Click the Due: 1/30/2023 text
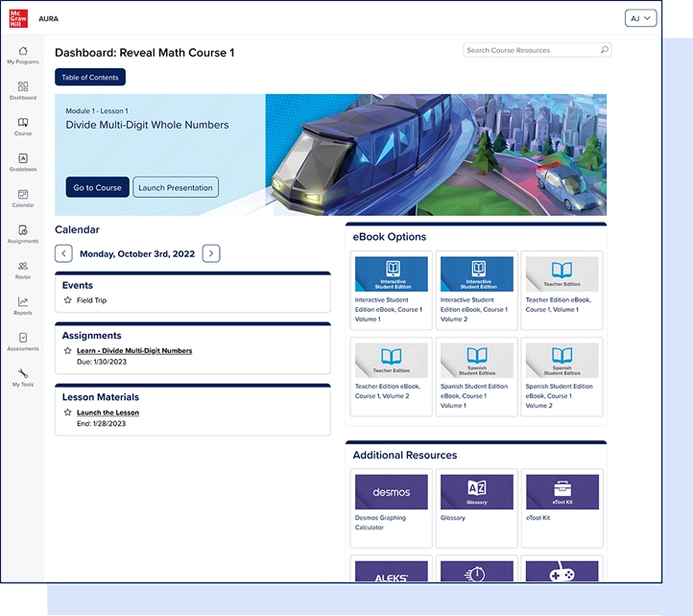 click(x=102, y=362)
